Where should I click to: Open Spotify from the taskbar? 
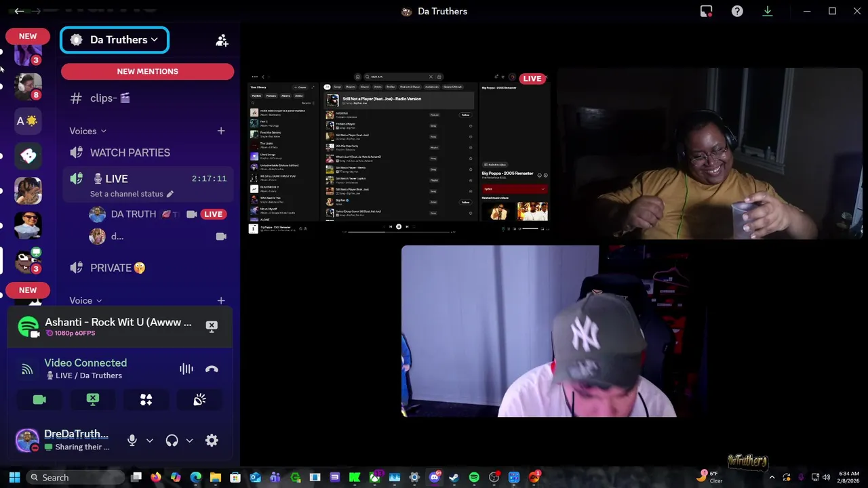coord(474,477)
